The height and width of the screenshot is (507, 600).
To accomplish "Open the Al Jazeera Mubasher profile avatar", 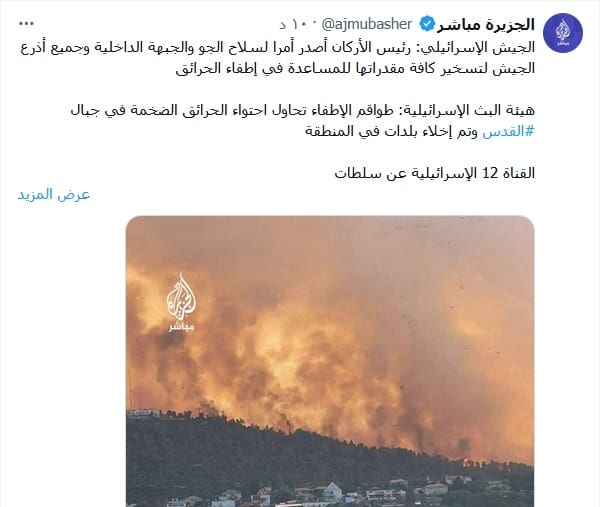I will click(563, 33).
